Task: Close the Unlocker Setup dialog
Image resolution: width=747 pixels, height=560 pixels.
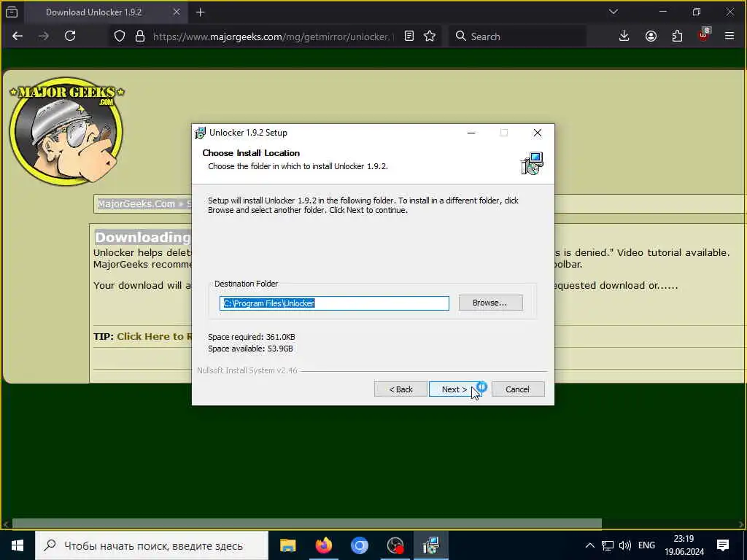Action: tap(538, 133)
